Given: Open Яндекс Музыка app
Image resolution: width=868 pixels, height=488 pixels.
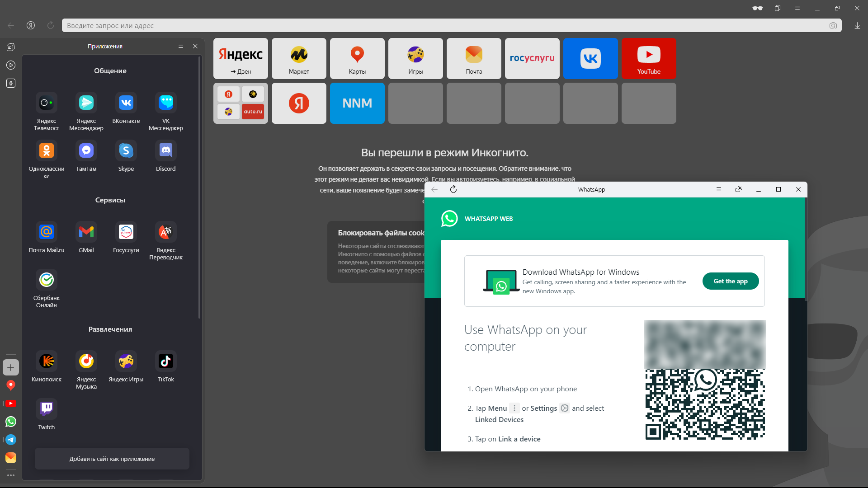Looking at the screenshot, I should coord(86,370).
